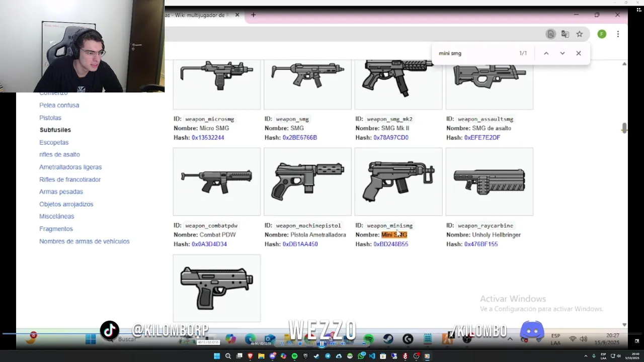Open Spotify from the bottom taskbar
This screenshot has height=362, width=644.
click(294, 356)
